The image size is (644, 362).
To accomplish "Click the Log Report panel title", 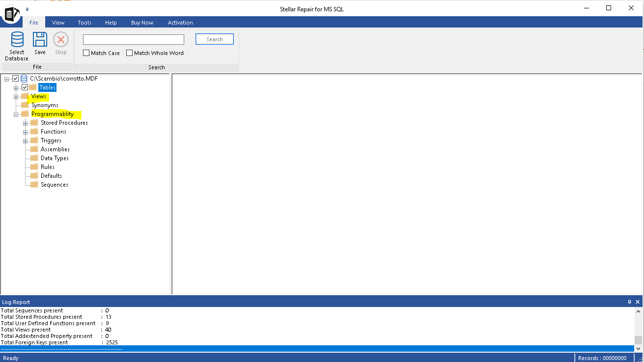I will tap(16, 302).
